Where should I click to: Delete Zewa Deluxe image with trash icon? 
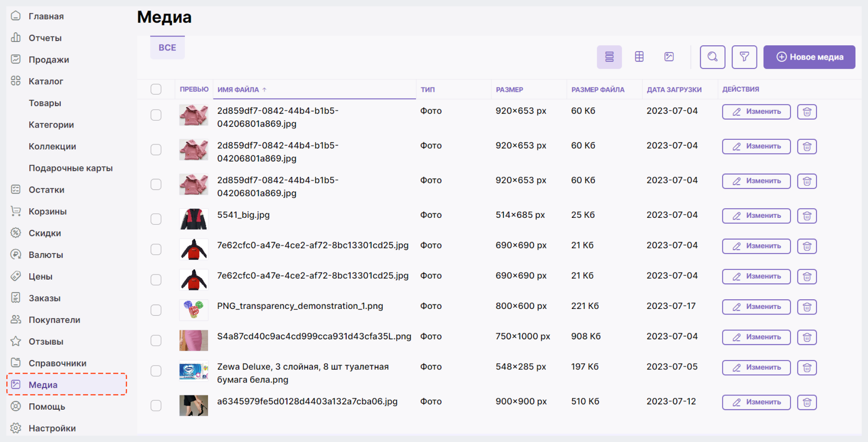click(807, 368)
